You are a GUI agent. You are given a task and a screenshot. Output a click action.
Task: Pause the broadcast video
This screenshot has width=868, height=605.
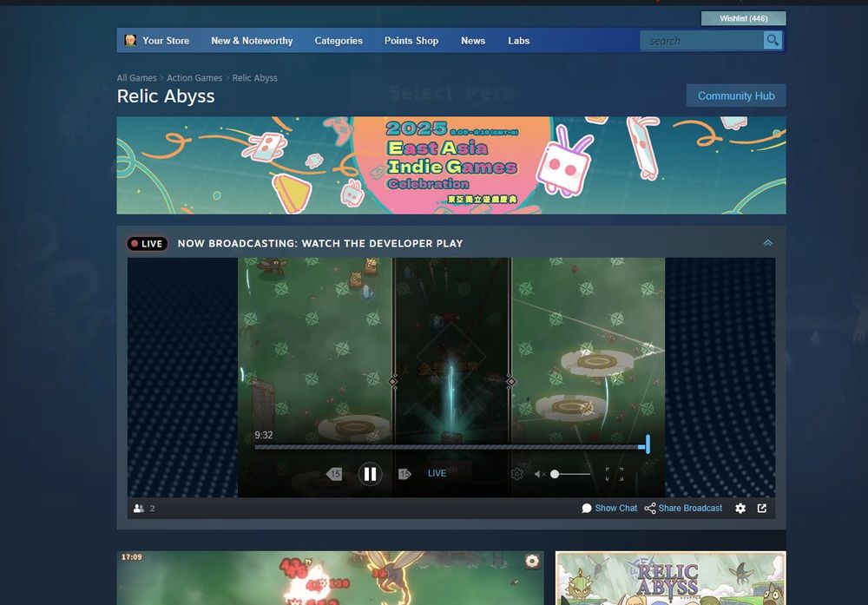370,474
